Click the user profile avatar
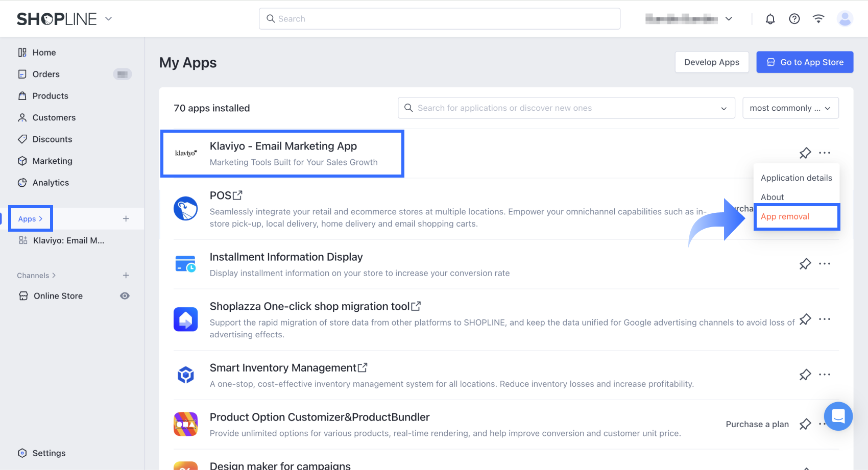 pos(845,19)
